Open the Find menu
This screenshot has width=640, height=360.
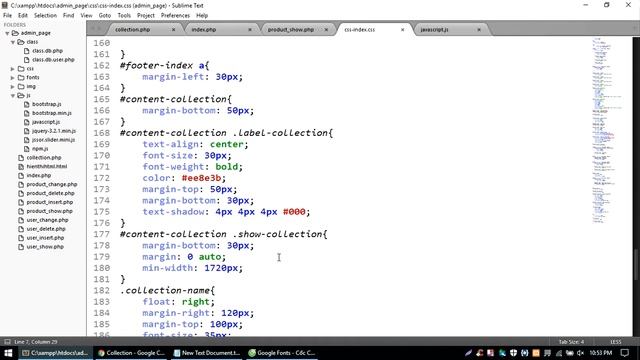point(69,16)
